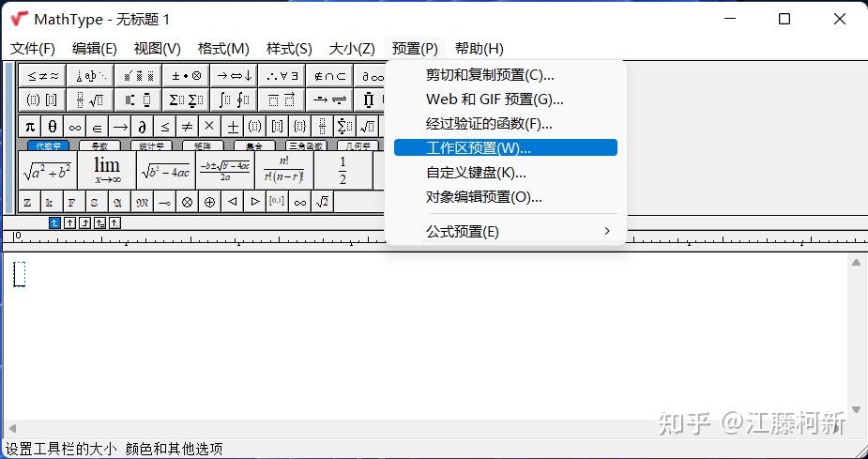
Task: Choose 对象编辑预置(O)... entry
Action: [506, 196]
